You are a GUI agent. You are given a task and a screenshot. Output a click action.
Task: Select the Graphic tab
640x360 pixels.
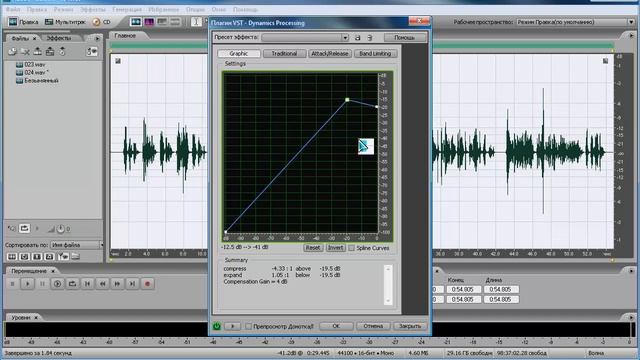(239, 53)
